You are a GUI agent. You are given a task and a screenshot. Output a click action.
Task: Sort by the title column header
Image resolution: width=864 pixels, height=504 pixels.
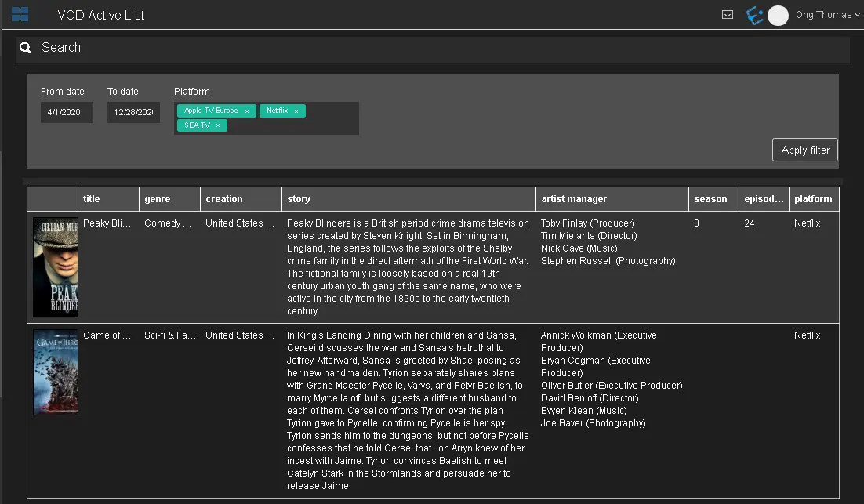pyautogui.click(x=92, y=199)
